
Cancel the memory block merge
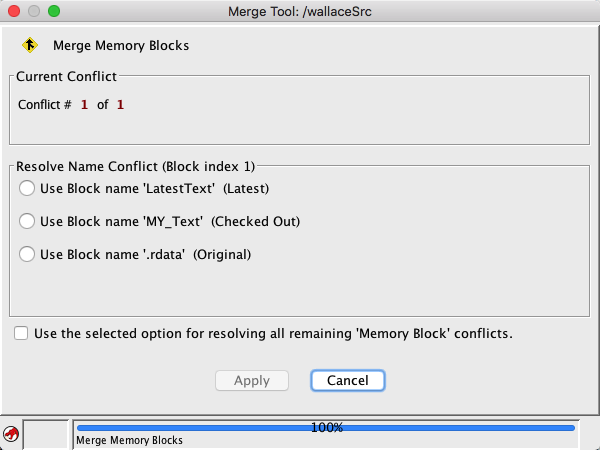[347, 380]
